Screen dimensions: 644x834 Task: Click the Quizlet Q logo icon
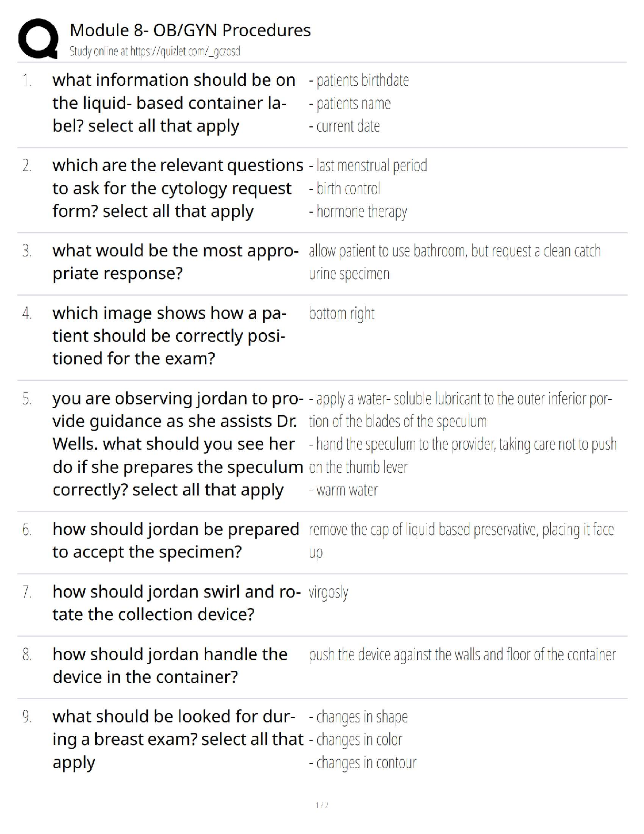click(38, 38)
